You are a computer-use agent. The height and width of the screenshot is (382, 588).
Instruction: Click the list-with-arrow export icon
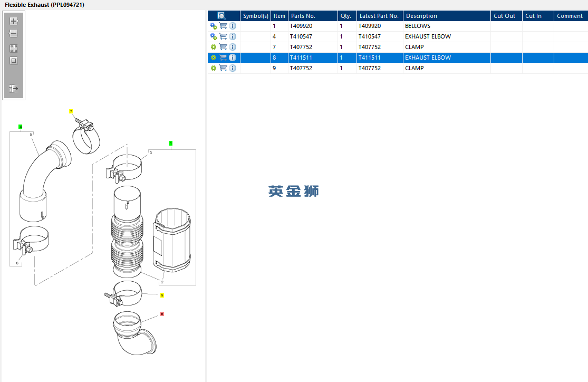14,89
